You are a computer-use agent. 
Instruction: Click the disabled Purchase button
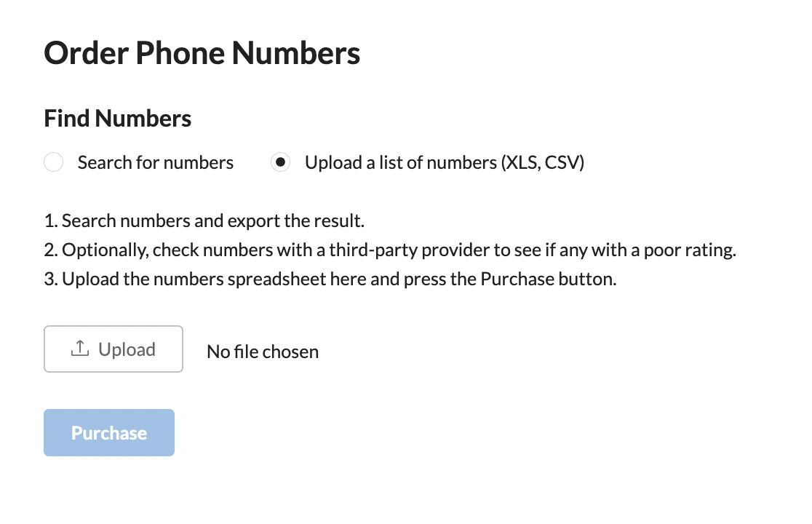[x=109, y=433]
